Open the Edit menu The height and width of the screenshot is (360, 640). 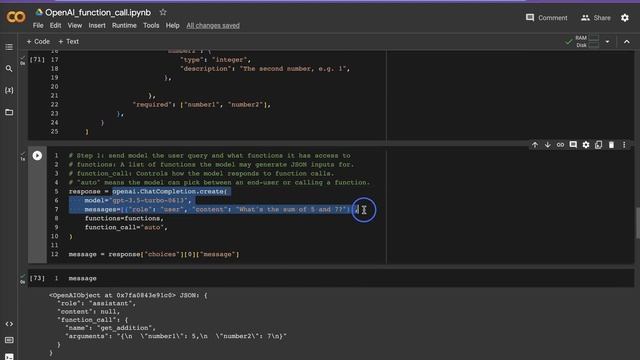[x=55, y=26]
